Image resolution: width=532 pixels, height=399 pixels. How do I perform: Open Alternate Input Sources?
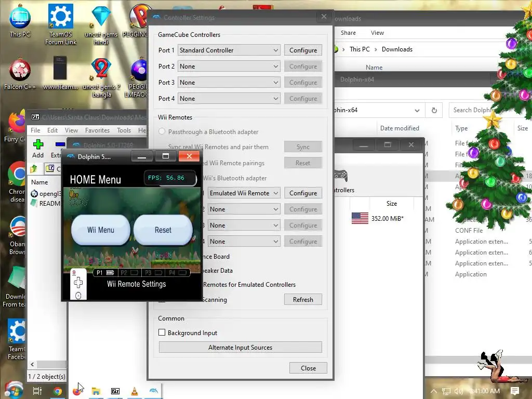(x=240, y=348)
